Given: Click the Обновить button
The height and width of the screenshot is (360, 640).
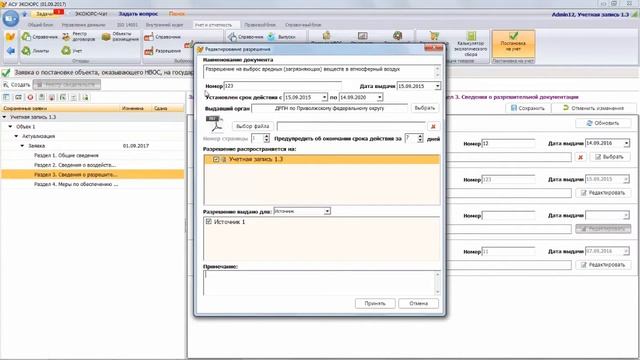Looking at the screenshot, I should coord(603,123).
